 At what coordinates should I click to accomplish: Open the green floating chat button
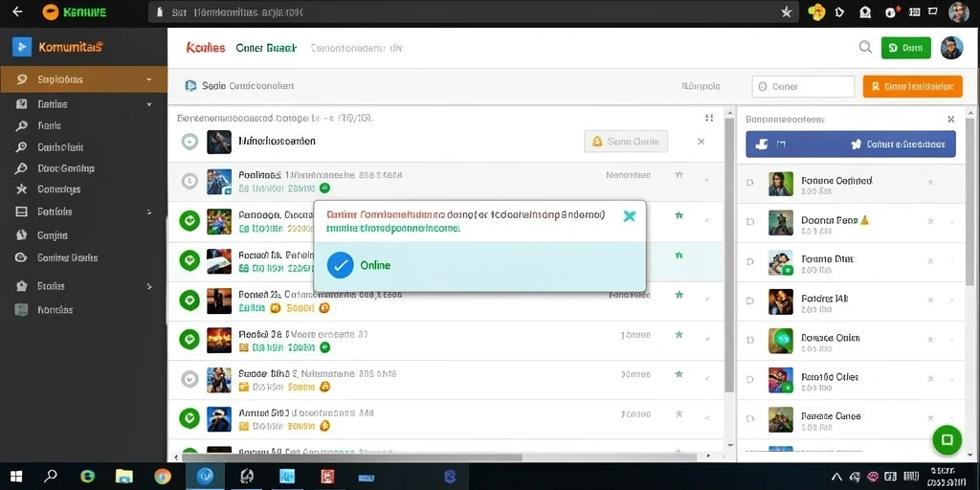(947, 439)
